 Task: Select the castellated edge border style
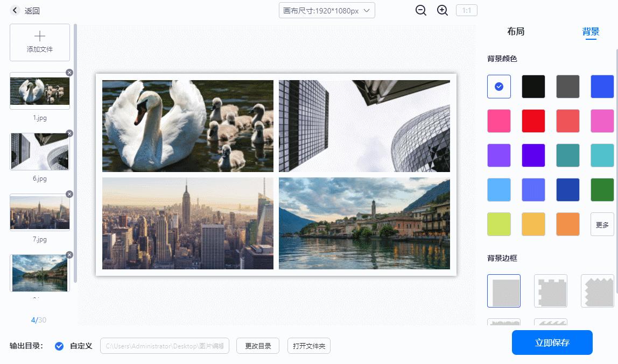click(551, 290)
